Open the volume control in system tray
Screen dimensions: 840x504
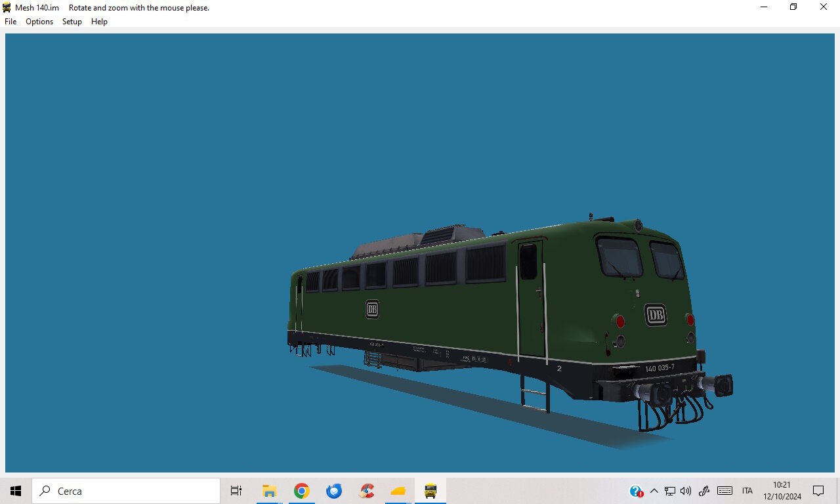(x=686, y=491)
